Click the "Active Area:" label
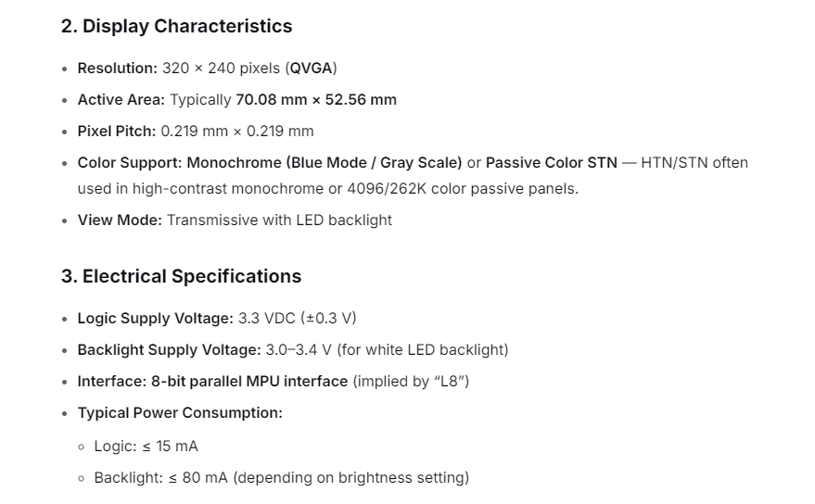The image size is (815, 504). coord(121,99)
